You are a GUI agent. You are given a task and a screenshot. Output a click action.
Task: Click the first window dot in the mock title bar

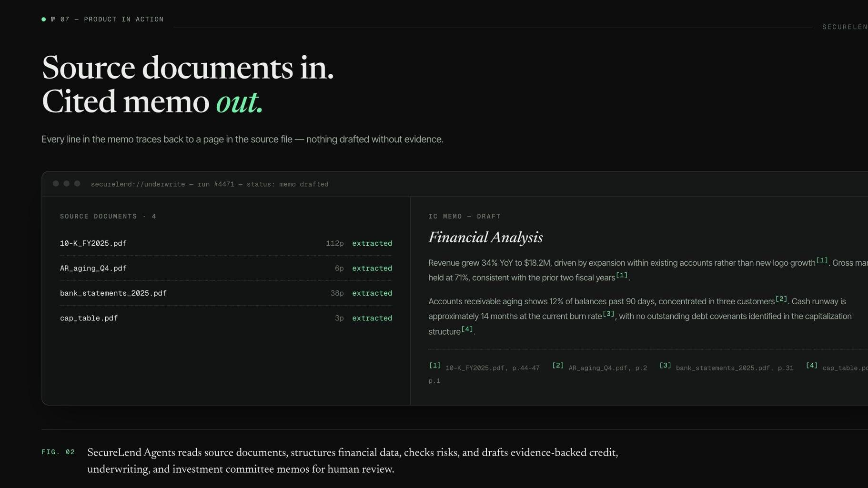56,184
